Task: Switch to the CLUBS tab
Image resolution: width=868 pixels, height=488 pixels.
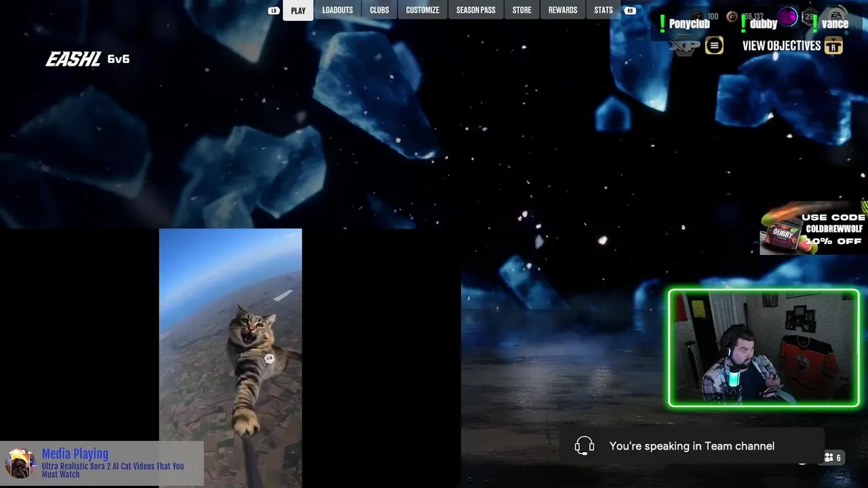Action: 379,10
